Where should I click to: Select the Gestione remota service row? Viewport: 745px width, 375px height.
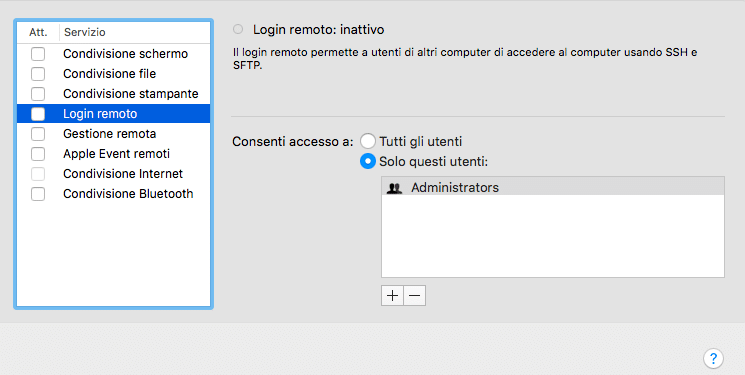pyautogui.click(x=114, y=134)
